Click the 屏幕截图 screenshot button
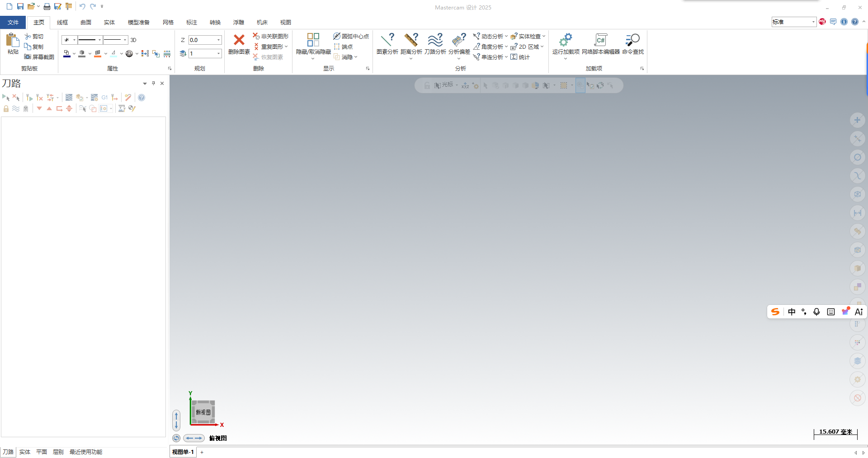868x458 pixels. (39, 57)
